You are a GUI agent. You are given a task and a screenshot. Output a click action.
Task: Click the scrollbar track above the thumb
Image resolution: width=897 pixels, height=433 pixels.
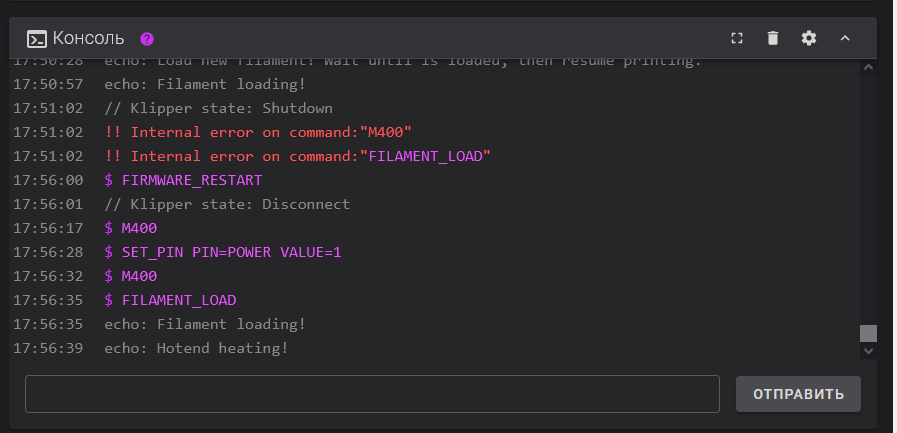[868, 200]
